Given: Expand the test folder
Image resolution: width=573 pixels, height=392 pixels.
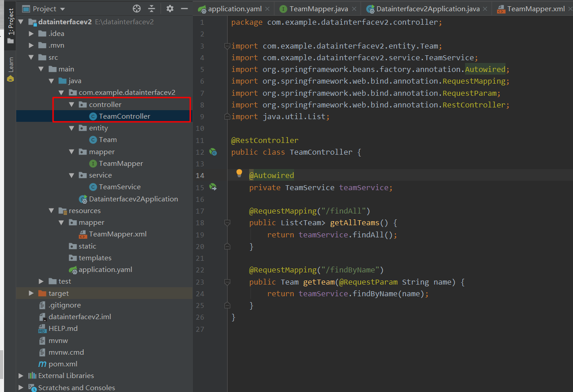Looking at the screenshot, I should coord(41,281).
